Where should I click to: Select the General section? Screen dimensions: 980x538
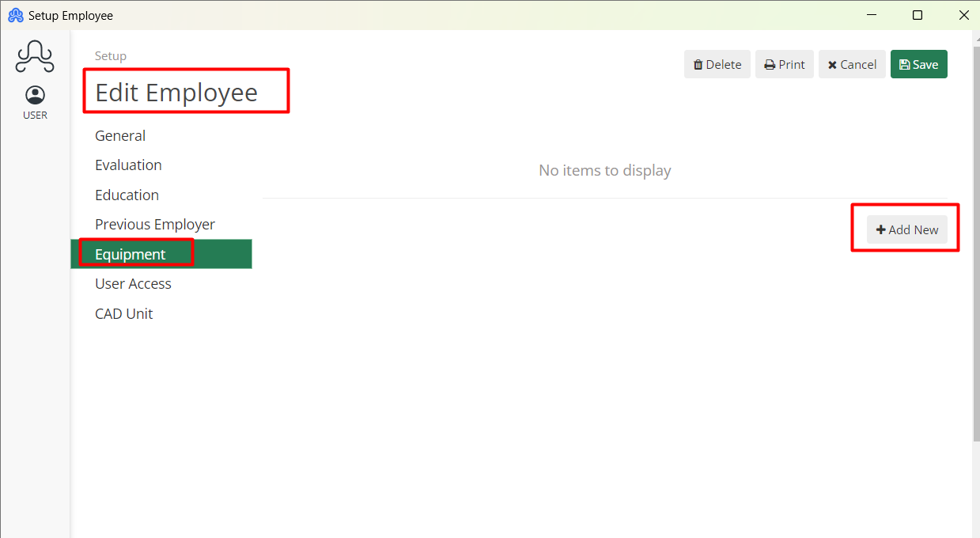pos(120,135)
